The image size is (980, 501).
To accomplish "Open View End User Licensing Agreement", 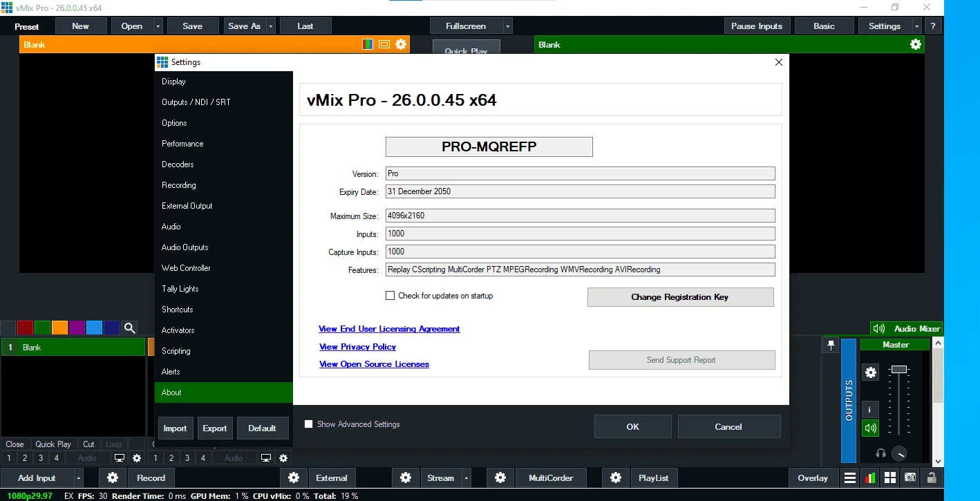I will (x=389, y=329).
